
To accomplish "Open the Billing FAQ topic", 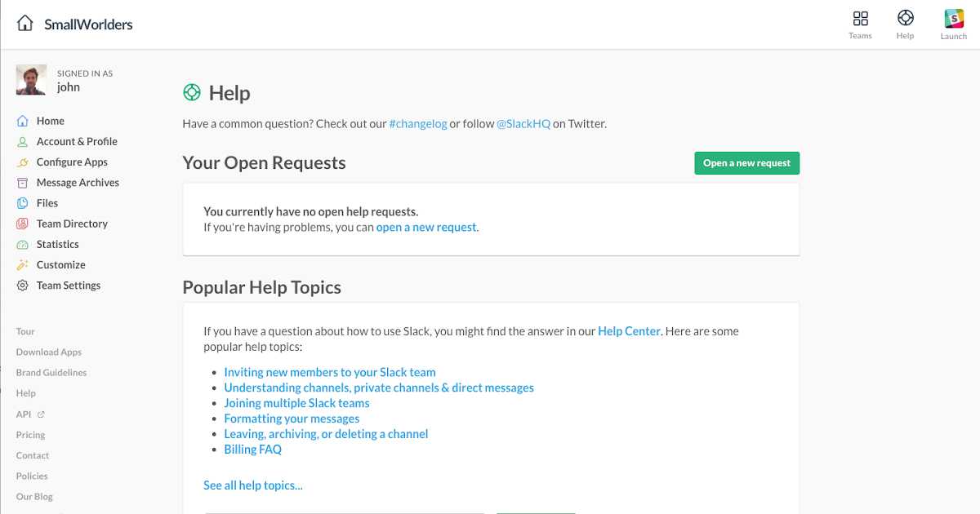I will tap(253, 450).
